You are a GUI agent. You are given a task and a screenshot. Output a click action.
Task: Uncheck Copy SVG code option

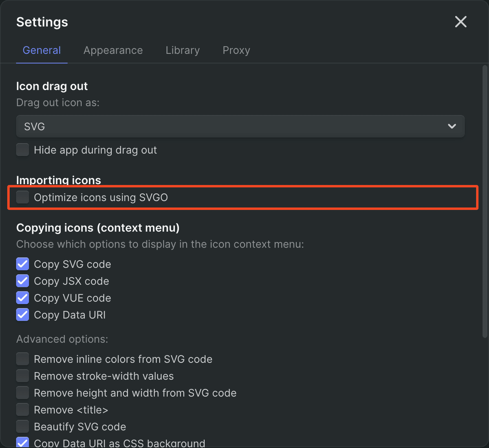[22, 264]
